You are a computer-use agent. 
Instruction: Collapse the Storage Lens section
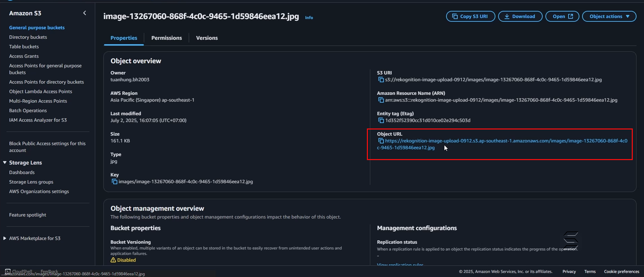pyautogui.click(x=5, y=162)
